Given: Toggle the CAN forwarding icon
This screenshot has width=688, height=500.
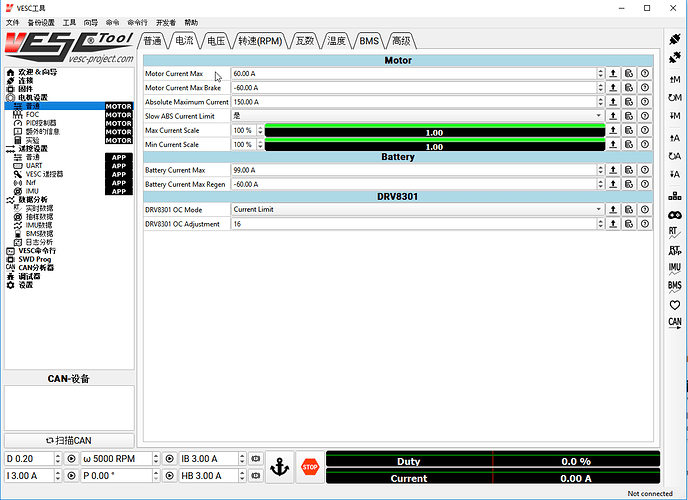Looking at the screenshot, I should (x=675, y=322).
